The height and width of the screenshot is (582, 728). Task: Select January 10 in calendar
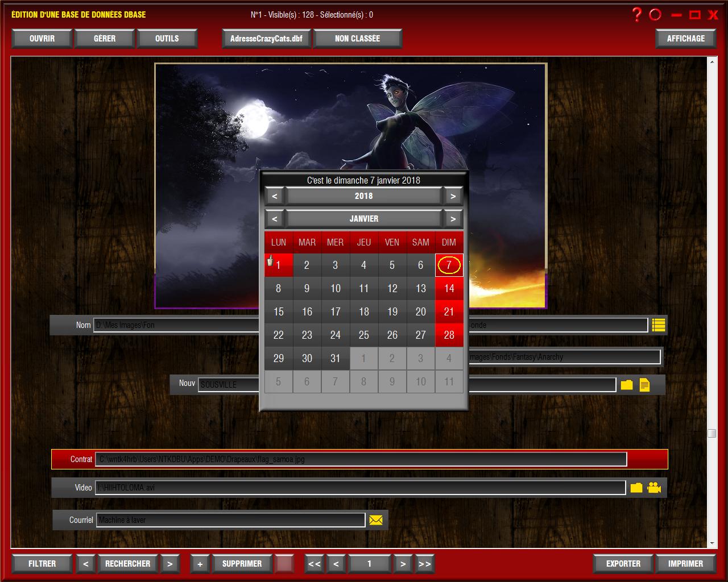[336, 289]
